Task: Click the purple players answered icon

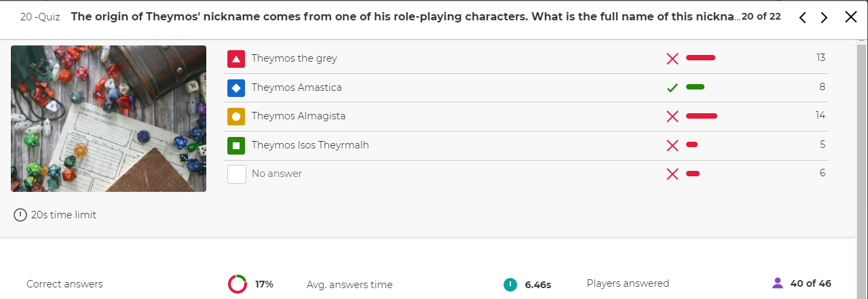Action: tap(778, 283)
